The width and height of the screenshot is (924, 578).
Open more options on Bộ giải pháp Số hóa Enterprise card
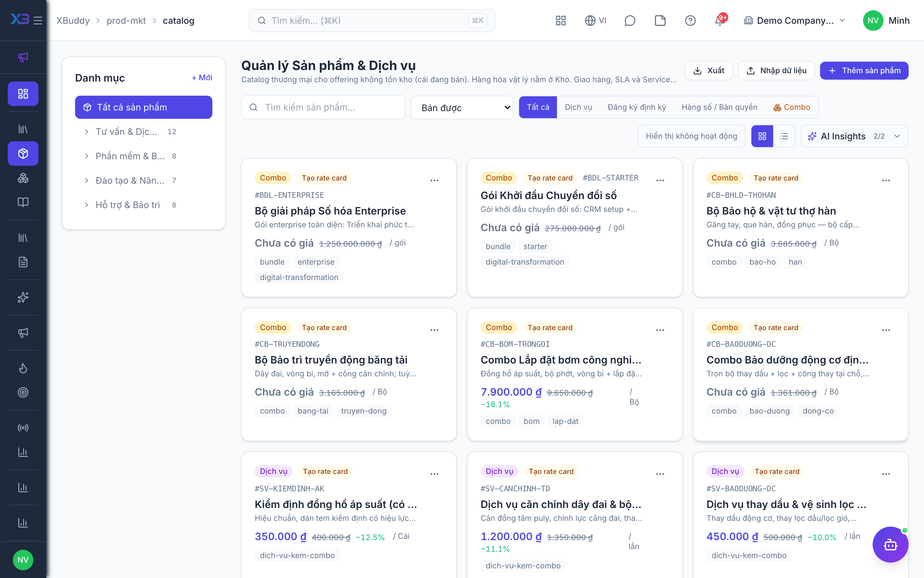click(434, 180)
